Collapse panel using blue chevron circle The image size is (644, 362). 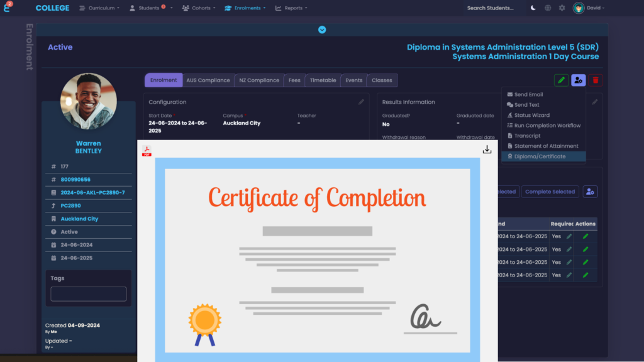[322, 30]
